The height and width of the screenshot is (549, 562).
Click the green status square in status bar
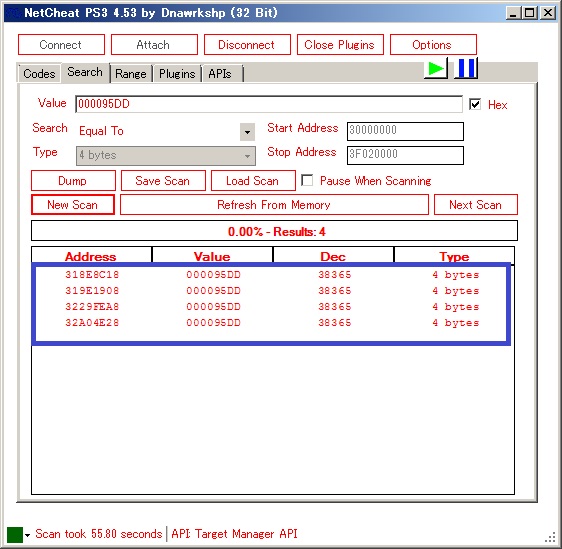15,535
